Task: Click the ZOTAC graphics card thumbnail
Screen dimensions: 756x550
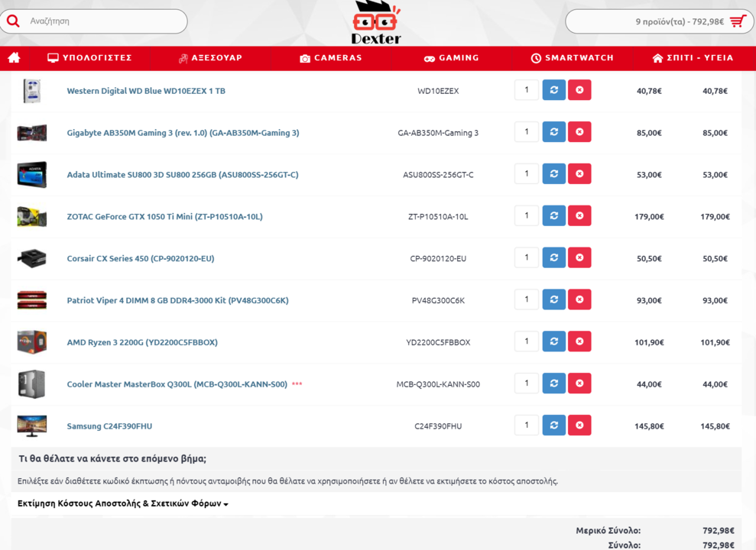Action: click(x=32, y=216)
